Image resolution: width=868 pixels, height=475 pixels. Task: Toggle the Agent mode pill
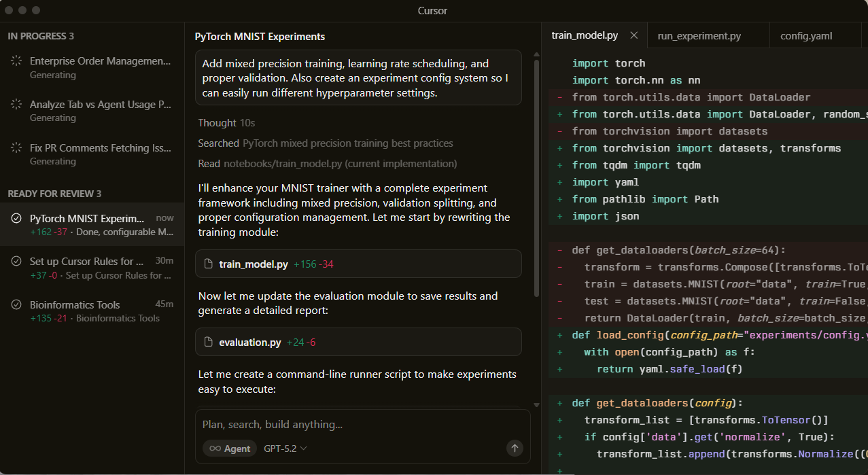[229, 448]
